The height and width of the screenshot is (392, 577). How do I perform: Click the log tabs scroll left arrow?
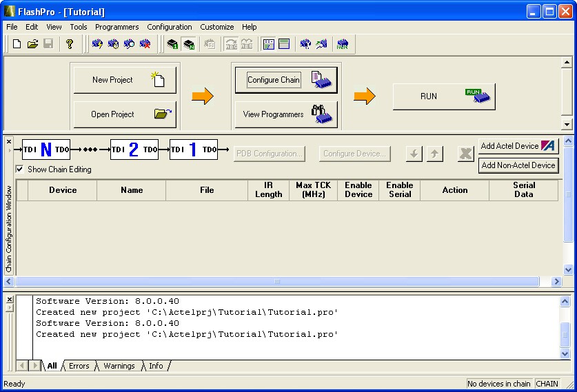(22, 366)
